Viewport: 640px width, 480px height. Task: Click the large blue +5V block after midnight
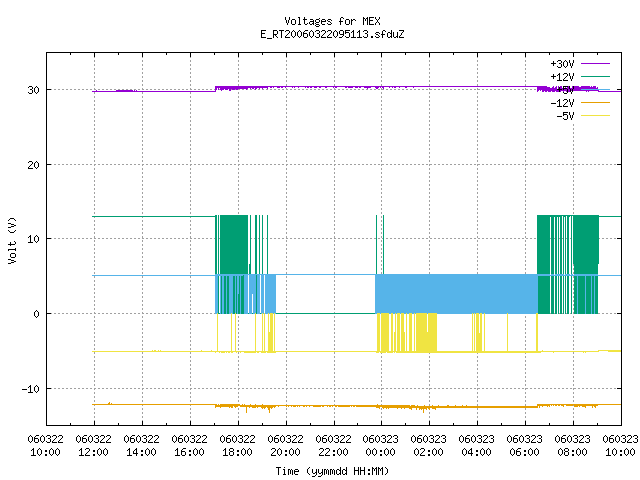click(x=456, y=294)
